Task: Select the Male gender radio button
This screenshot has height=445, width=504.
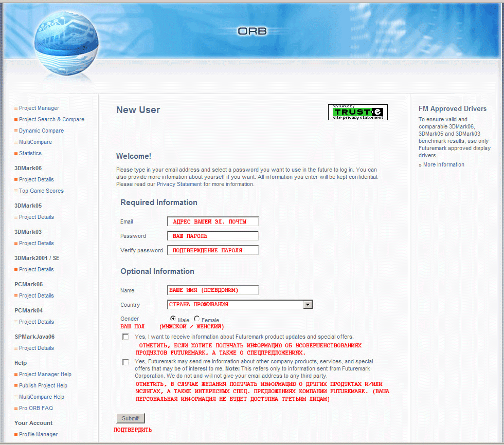Action: (173, 319)
